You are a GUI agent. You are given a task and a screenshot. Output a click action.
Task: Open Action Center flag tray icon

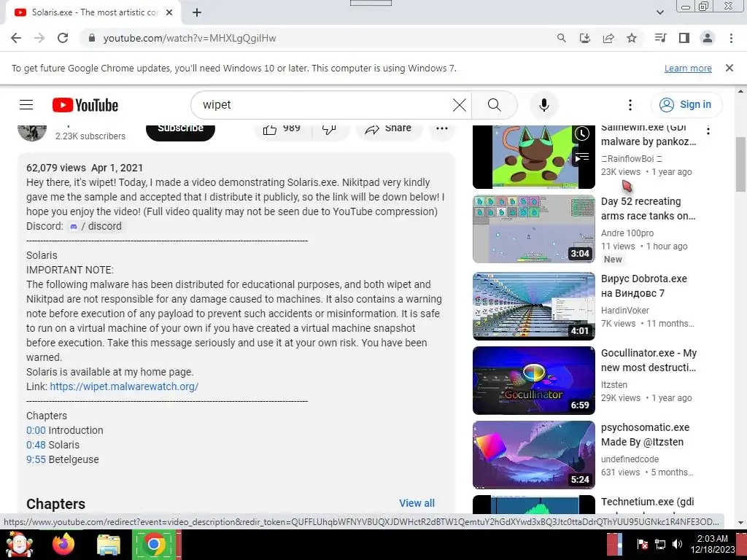642,544
